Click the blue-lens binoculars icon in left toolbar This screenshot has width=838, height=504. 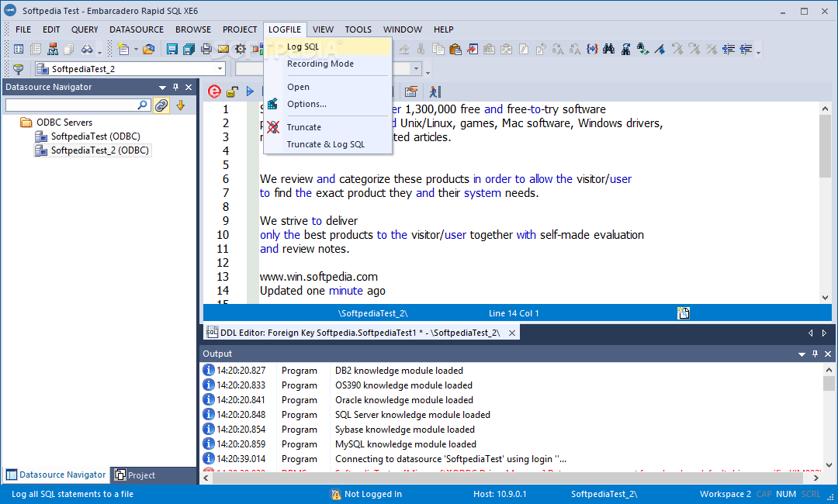(87, 50)
